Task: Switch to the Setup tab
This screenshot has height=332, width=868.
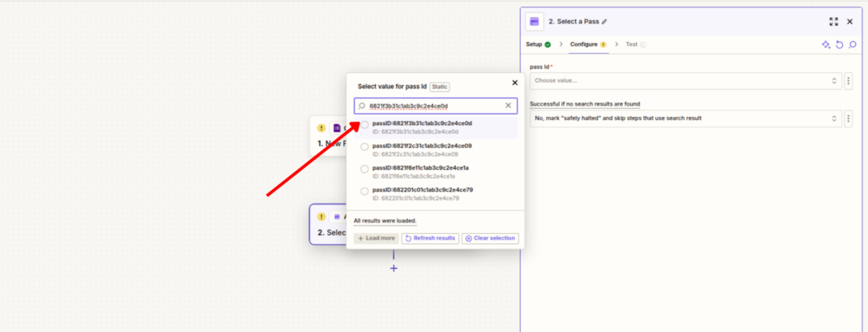Action: pos(538,45)
